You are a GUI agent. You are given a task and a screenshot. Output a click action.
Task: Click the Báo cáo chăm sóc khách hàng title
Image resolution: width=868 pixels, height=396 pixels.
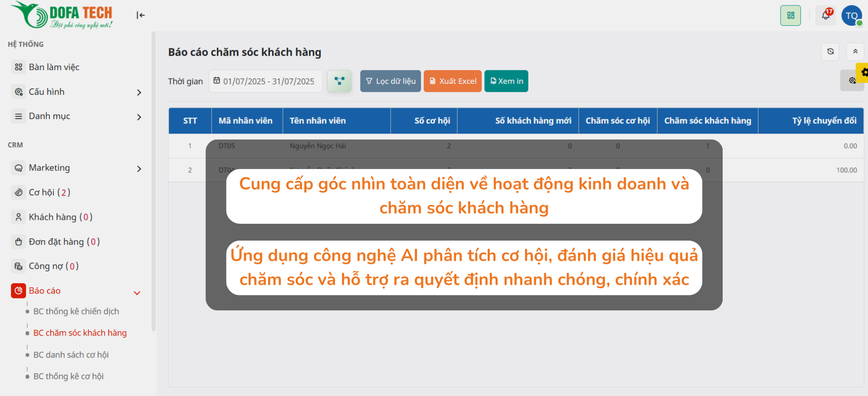point(245,52)
